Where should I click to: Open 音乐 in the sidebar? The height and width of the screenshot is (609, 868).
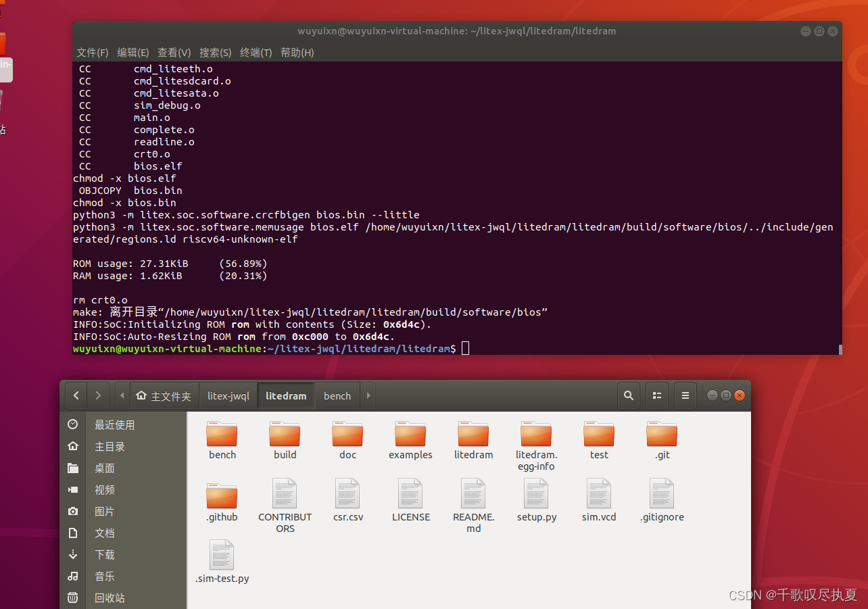click(x=105, y=576)
